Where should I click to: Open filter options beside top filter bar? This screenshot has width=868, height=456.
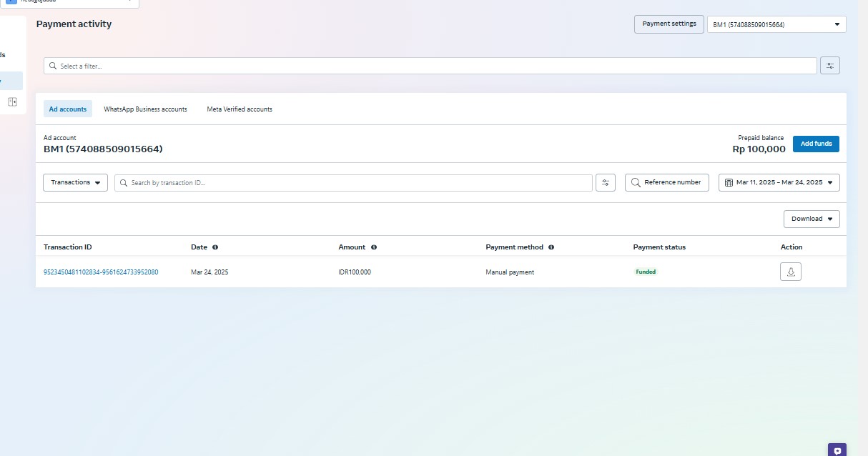pyautogui.click(x=829, y=66)
